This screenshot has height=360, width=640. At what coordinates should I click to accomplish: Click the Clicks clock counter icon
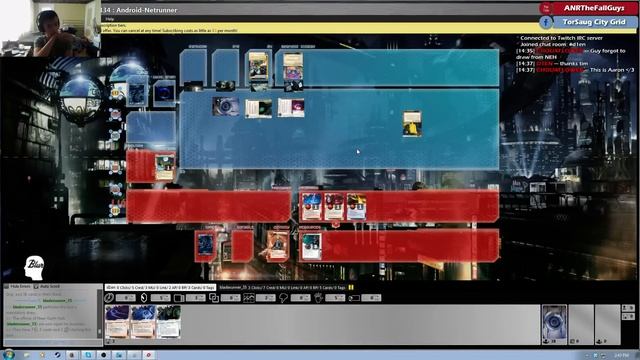pyautogui.click(x=109, y=298)
